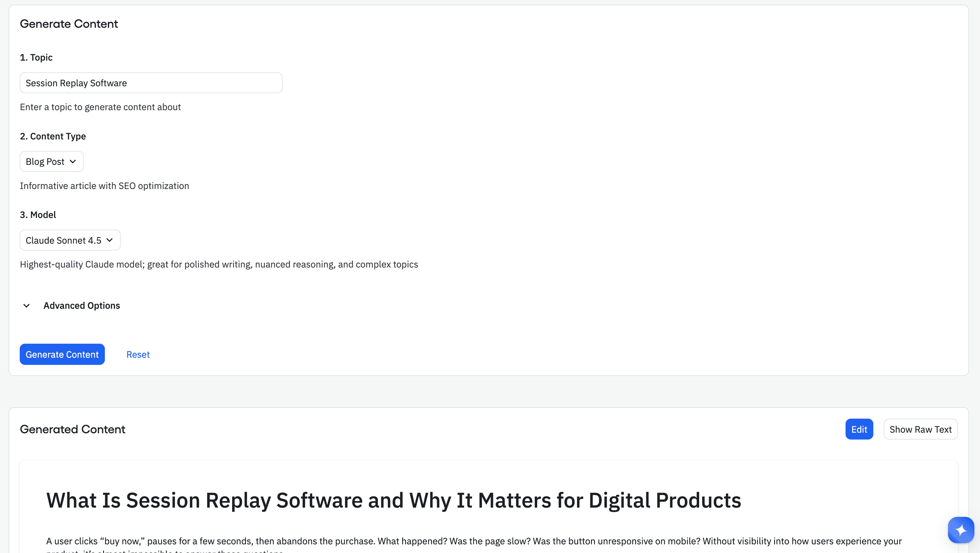Click the article title about Session Replay Software
This screenshot has width=980, height=553.
[393, 500]
